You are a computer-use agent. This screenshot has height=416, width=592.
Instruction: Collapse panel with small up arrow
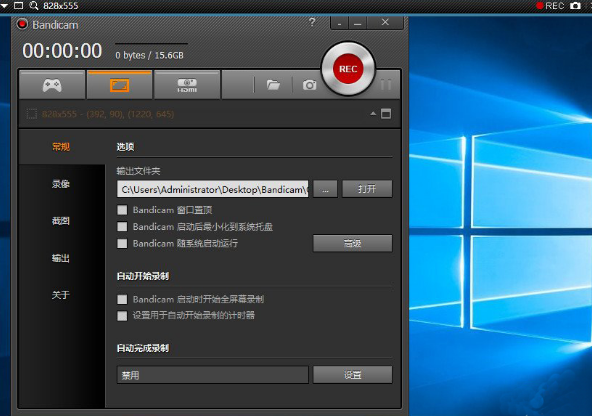click(373, 113)
